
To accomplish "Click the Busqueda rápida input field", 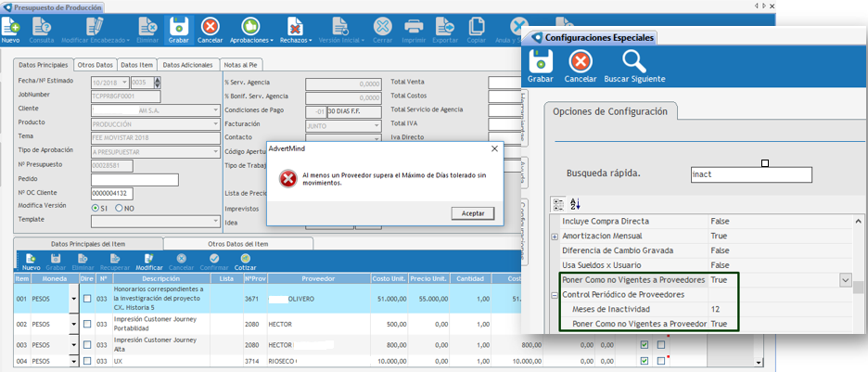I will [751, 174].
